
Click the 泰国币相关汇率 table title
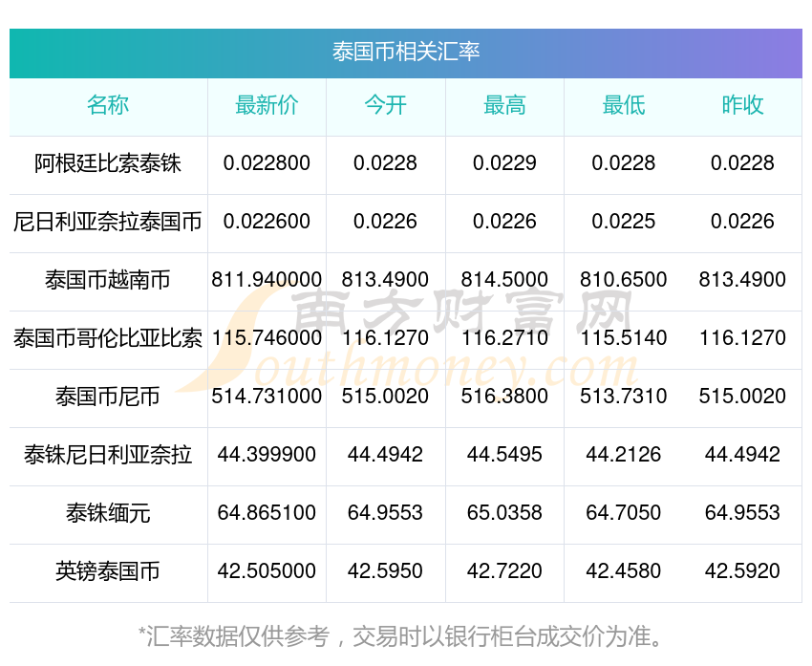click(x=405, y=52)
